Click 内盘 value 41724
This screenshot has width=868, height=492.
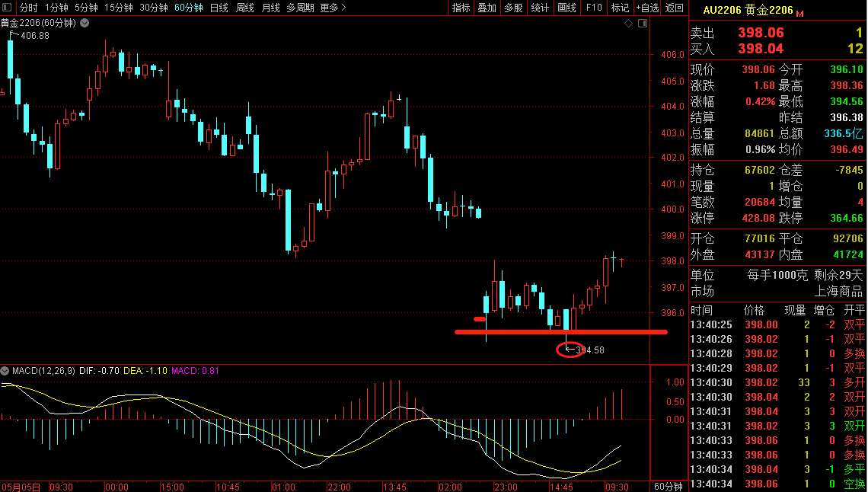848,255
